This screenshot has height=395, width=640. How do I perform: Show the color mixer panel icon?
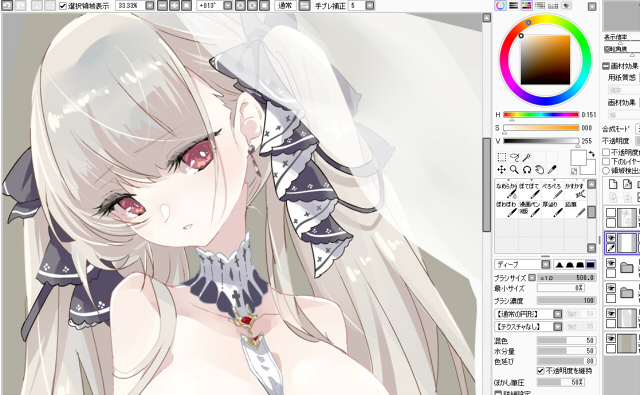pyautogui.click(x=540, y=5)
